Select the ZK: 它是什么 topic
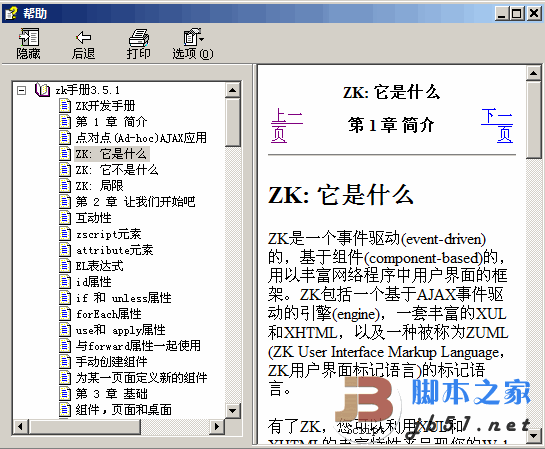Viewport: 545px width, 449px height. click(x=111, y=154)
